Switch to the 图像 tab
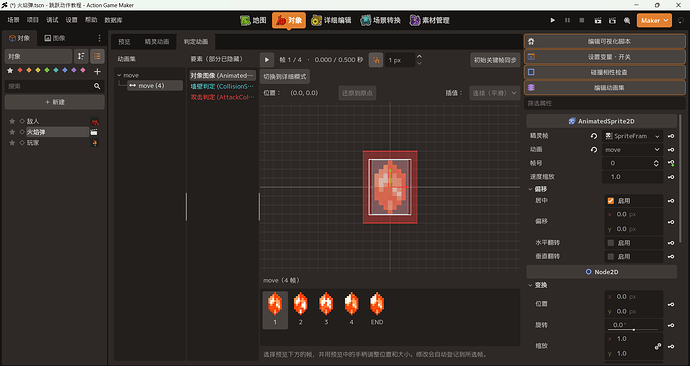 coord(55,38)
